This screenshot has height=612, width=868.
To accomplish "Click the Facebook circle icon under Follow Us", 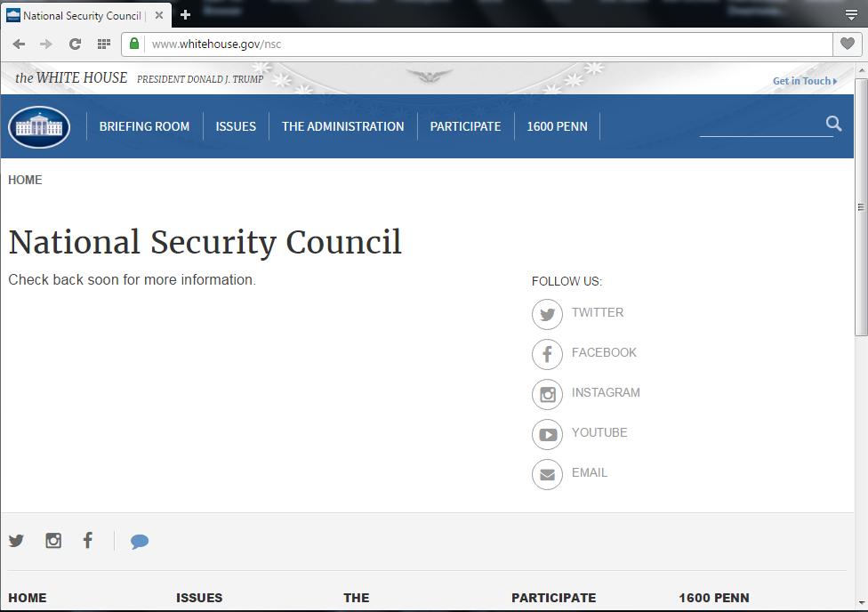I will [547, 354].
